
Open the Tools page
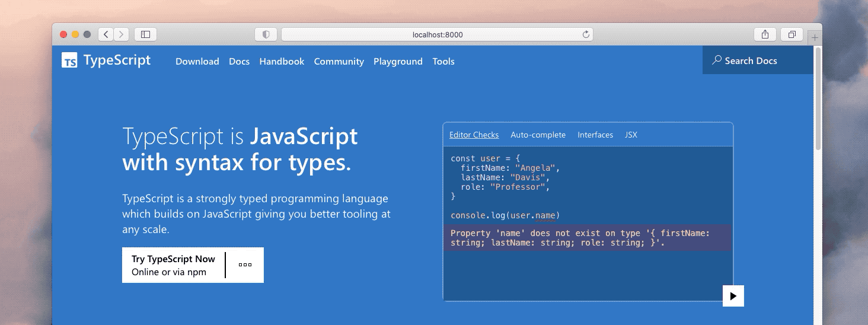[443, 61]
